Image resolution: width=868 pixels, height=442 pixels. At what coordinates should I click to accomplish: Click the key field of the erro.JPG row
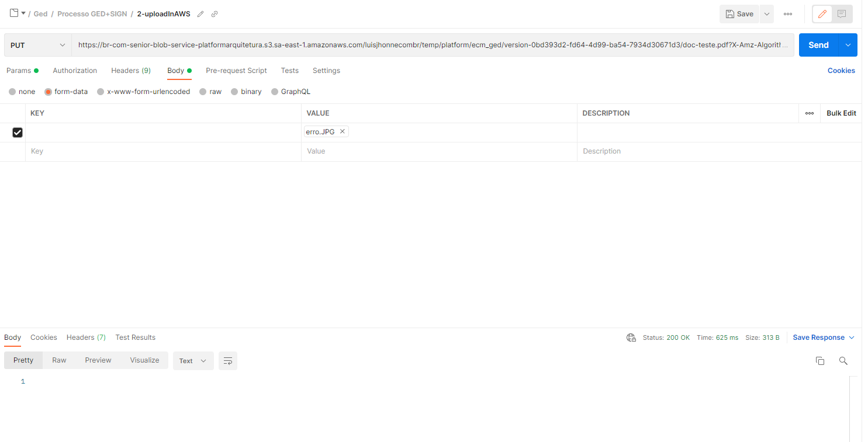click(x=163, y=133)
